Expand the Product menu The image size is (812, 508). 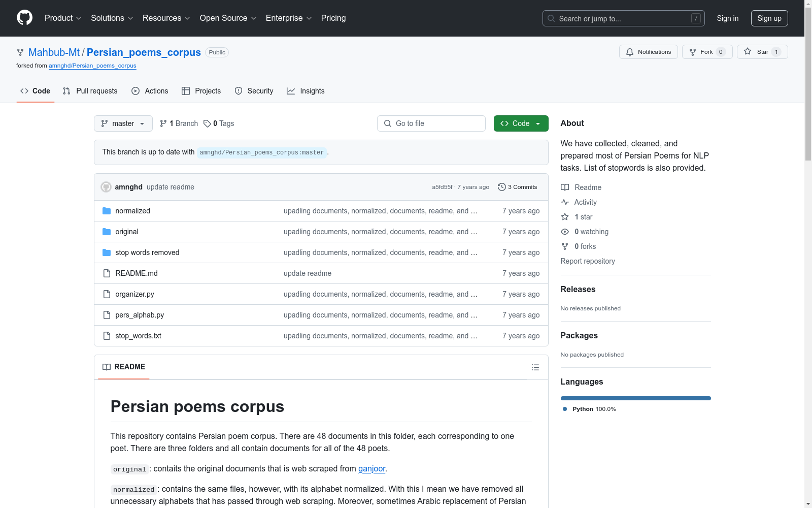coord(63,18)
